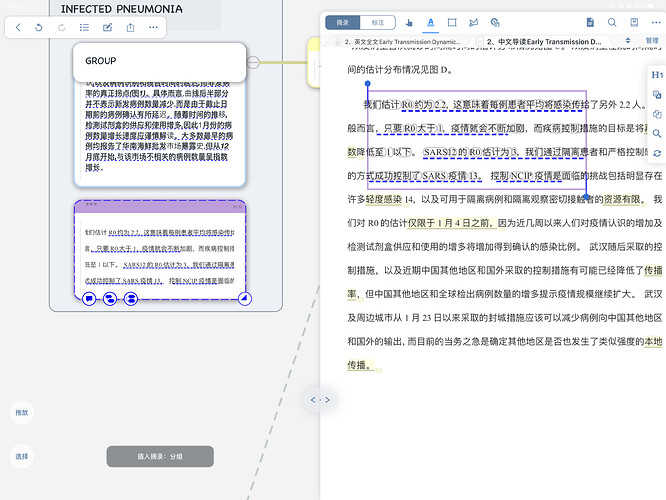Select the top blue selection handle

[x=368, y=84]
